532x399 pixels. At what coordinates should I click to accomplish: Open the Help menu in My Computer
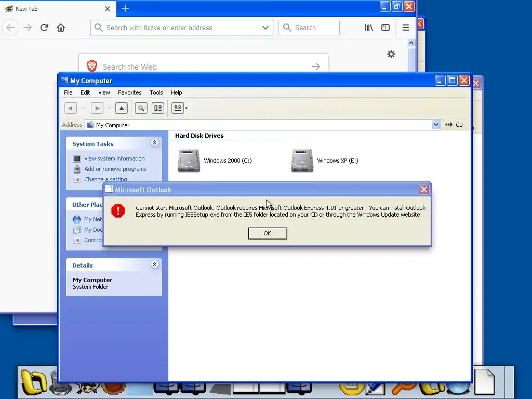point(177,92)
